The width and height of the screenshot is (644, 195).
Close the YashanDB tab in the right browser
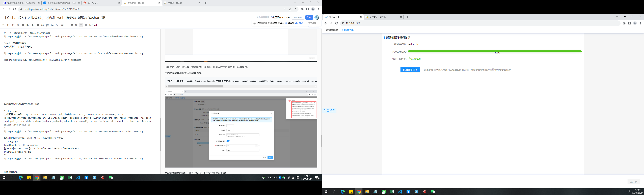(361, 17)
